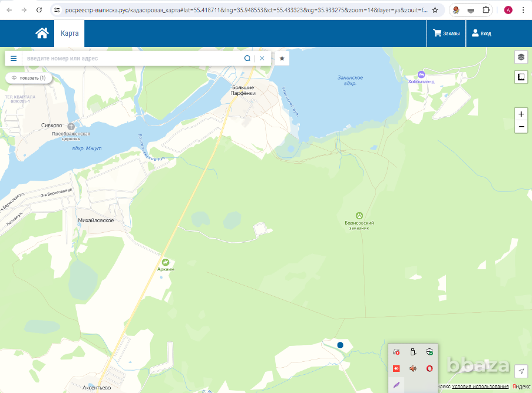Bookmark this page via address bar star
The image size is (532, 393).
[x=435, y=10]
